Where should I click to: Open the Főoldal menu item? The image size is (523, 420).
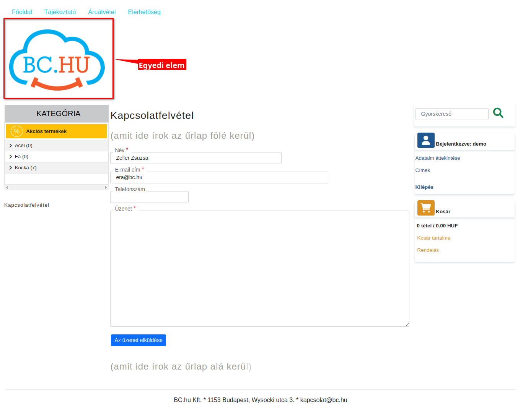(22, 12)
